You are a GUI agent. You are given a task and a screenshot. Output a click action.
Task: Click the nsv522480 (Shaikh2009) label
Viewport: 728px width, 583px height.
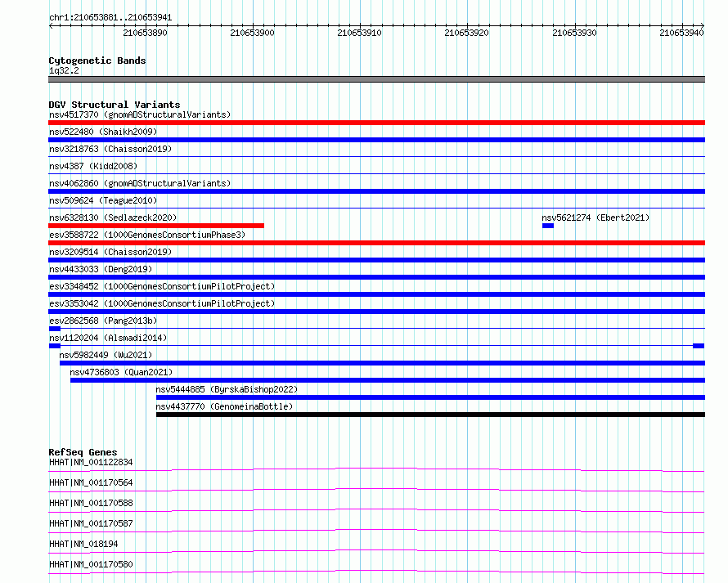pyautogui.click(x=103, y=132)
